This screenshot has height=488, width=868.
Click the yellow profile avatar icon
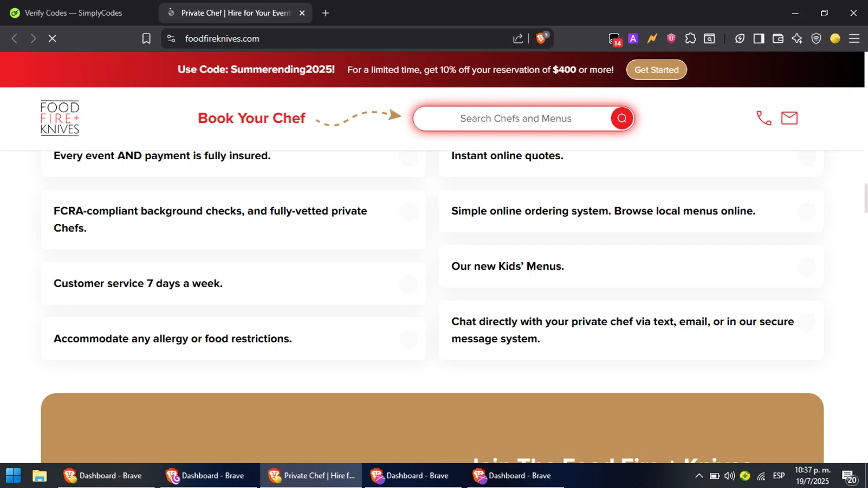pyautogui.click(x=835, y=38)
